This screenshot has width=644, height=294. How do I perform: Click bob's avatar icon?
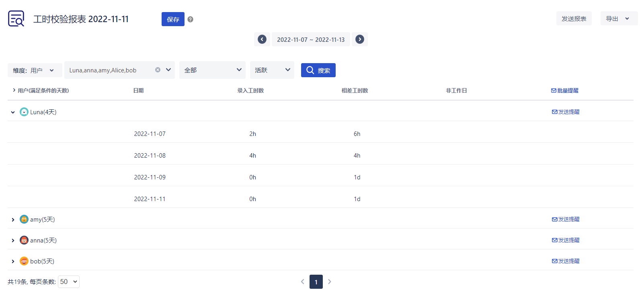coord(24,261)
